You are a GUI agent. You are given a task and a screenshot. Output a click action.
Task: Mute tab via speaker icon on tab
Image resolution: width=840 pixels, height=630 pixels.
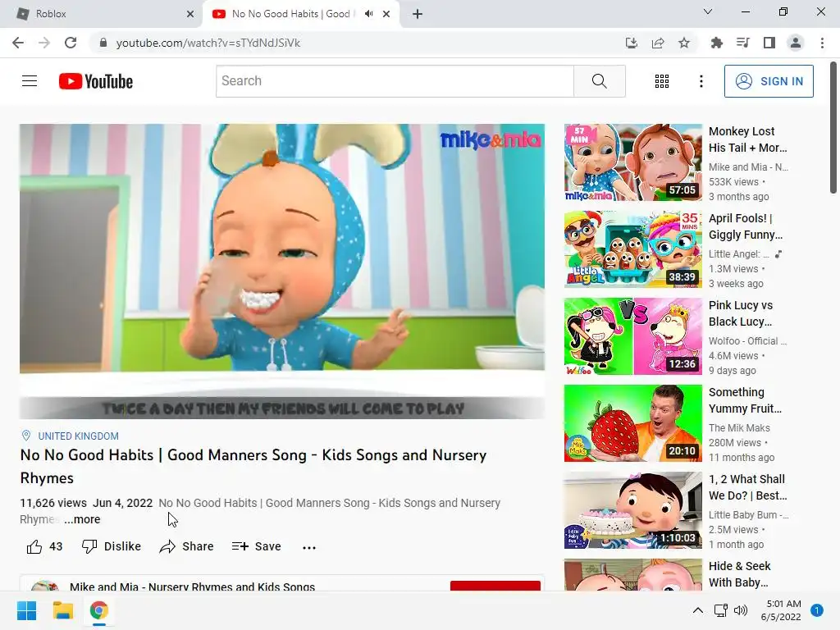click(x=368, y=14)
